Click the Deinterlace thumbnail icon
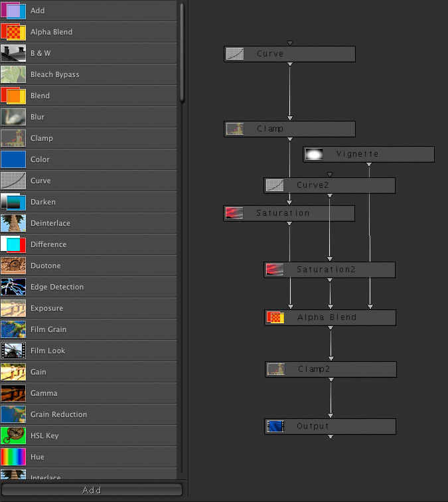Screen dimensions: 448x502 click(x=13, y=223)
